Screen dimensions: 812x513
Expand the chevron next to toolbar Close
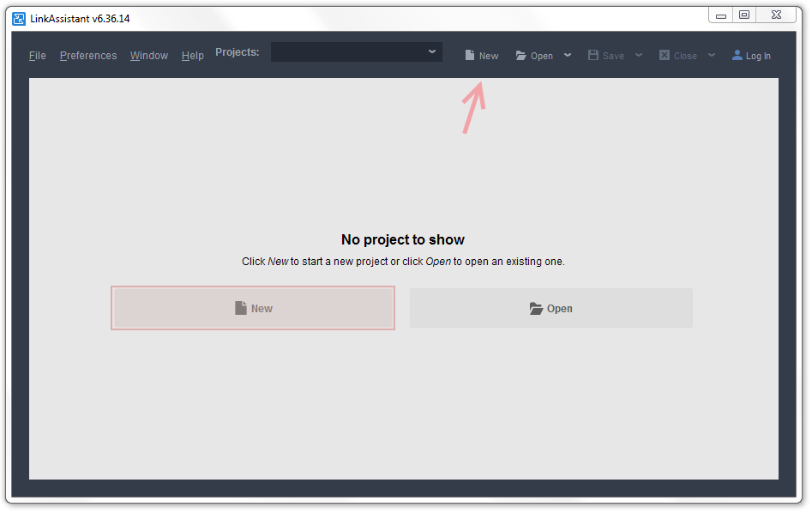point(712,55)
